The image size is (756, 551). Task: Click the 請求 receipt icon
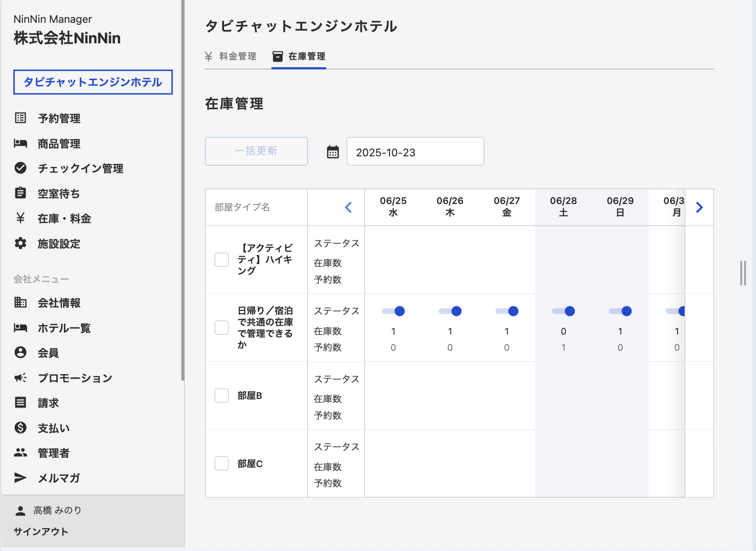(x=20, y=402)
